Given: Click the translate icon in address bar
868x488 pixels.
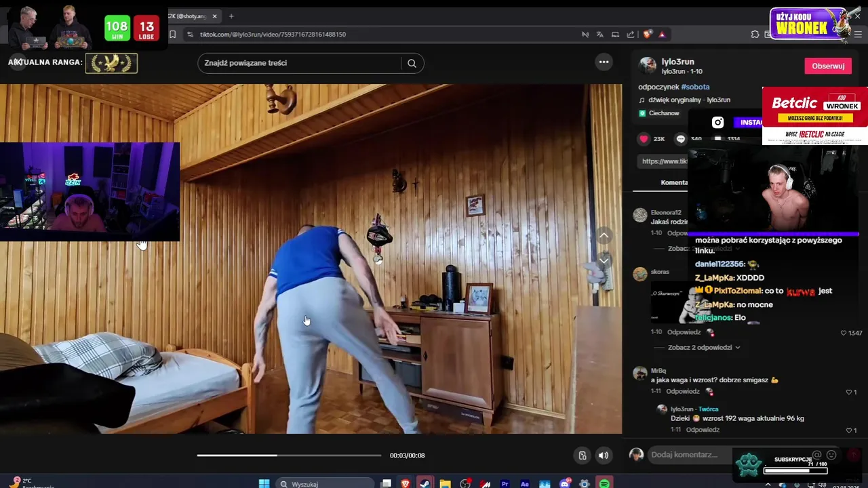Looking at the screenshot, I should (600, 35).
